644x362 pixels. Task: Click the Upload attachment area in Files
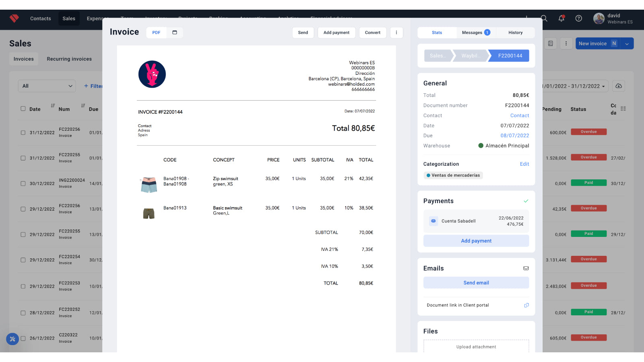(x=476, y=347)
